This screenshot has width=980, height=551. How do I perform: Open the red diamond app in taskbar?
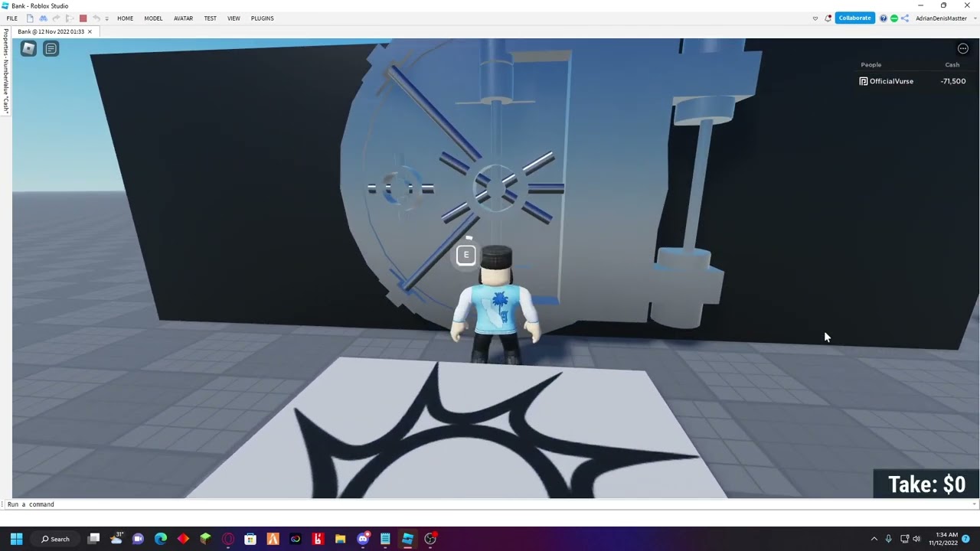(183, 539)
